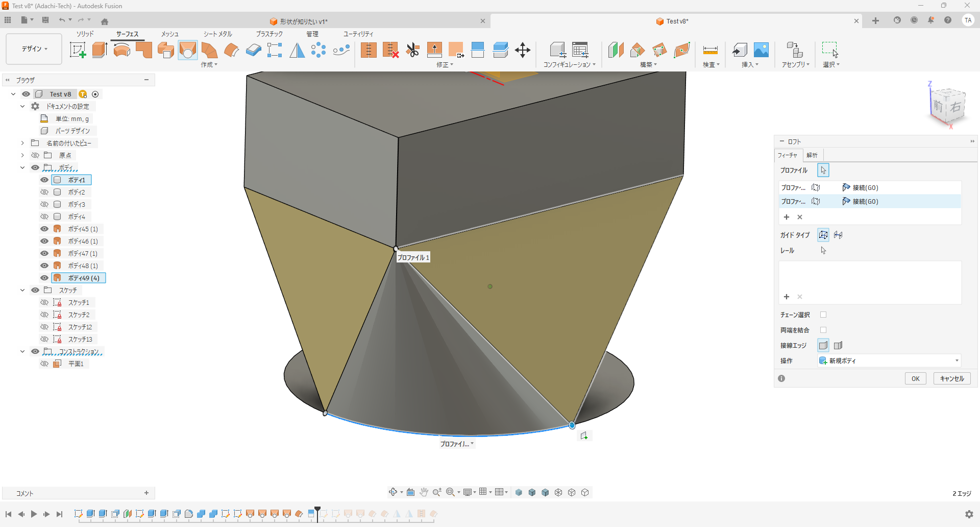Click the Home icon in the top bar
980x527 pixels.
105,21
